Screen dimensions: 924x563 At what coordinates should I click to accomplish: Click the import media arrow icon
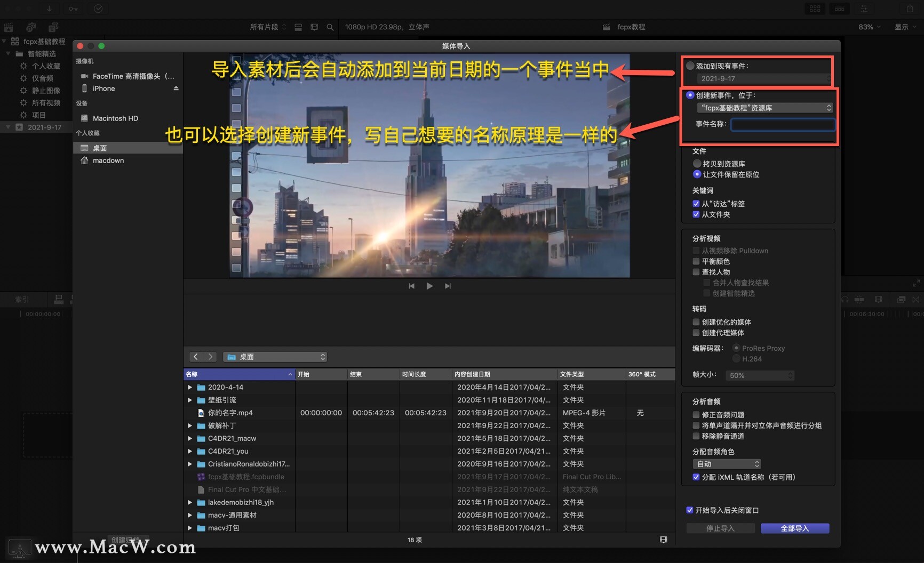(49, 9)
